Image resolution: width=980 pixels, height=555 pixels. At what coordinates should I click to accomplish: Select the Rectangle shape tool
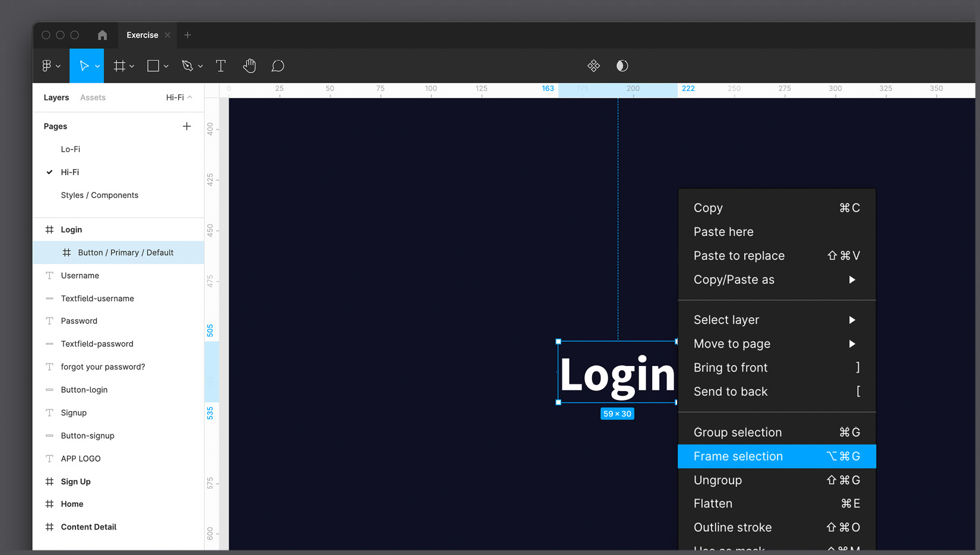point(153,66)
